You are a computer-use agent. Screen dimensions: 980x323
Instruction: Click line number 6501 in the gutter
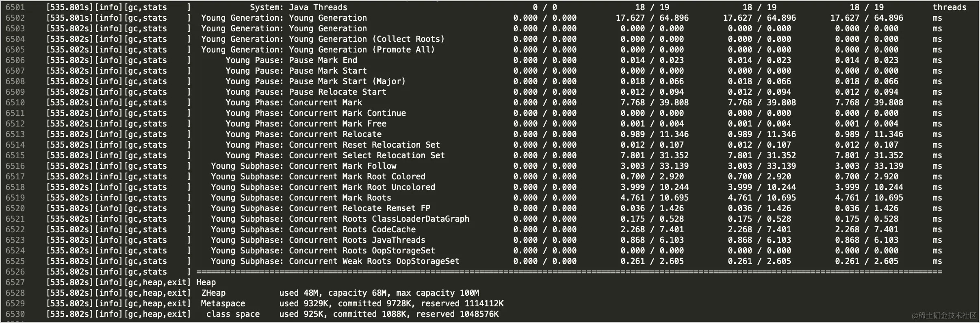pyautogui.click(x=15, y=7)
